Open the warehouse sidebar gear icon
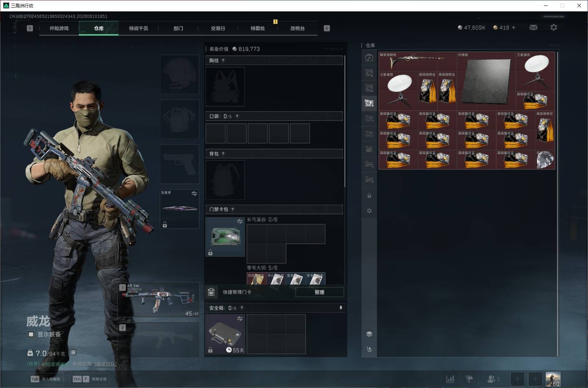Image resolution: width=588 pixels, height=388 pixels. pos(369,211)
